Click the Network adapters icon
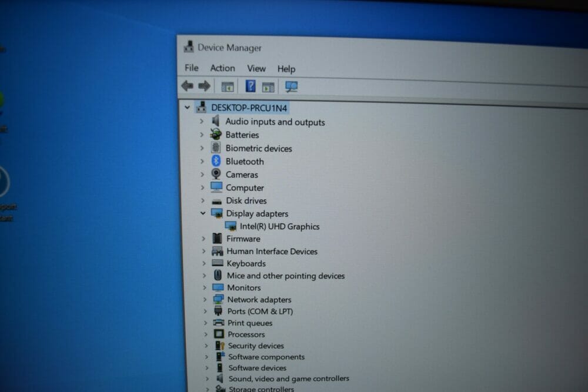588x392 pixels. coord(218,299)
